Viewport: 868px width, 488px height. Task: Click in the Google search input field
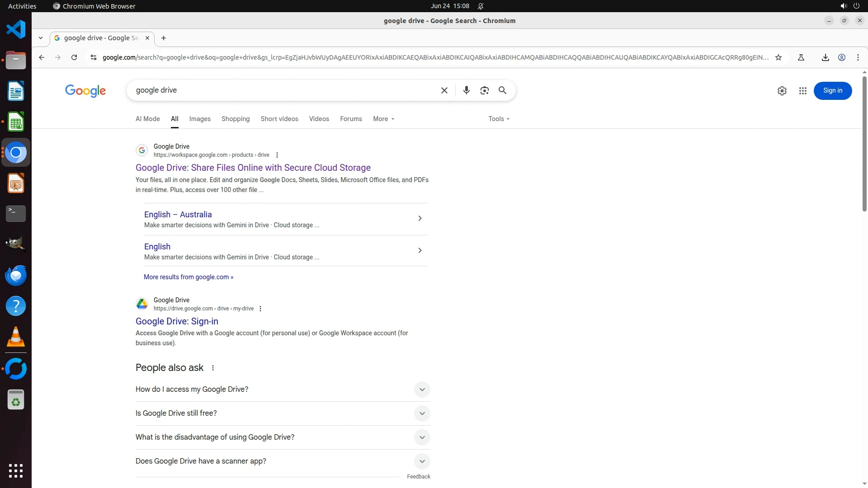(x=280, y=90)
